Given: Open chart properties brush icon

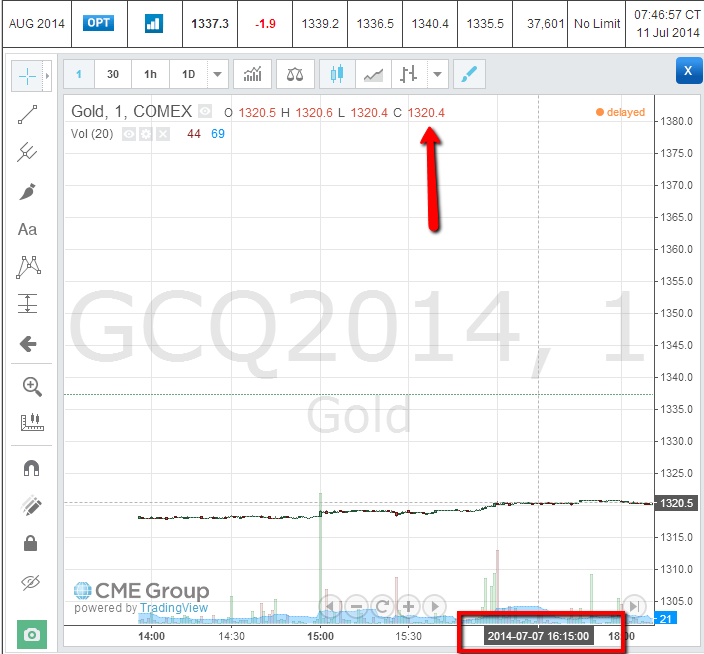Looking at the screenshot, I should 469,74.
